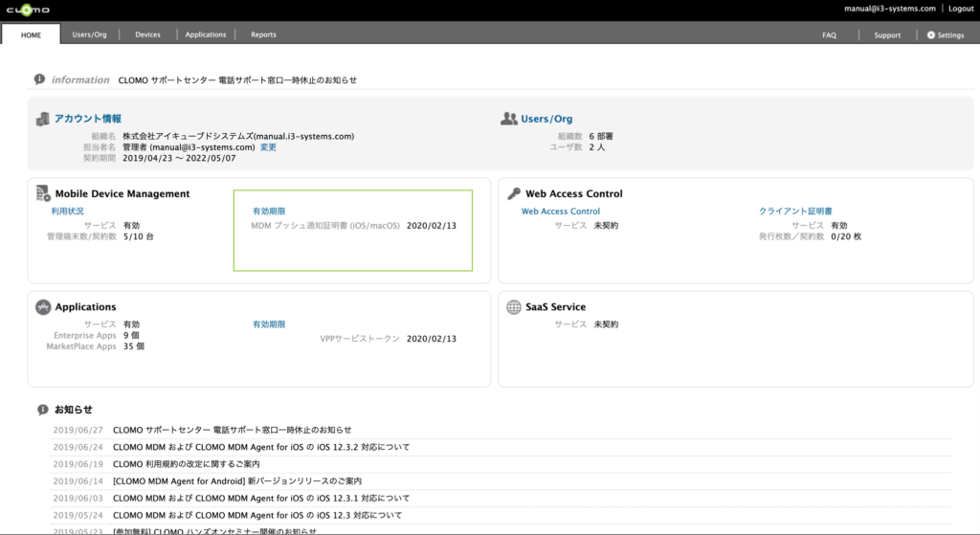This screenshot has width=980, height=535.
Task: Click the Applications app store icon
Action: point(43,307)
